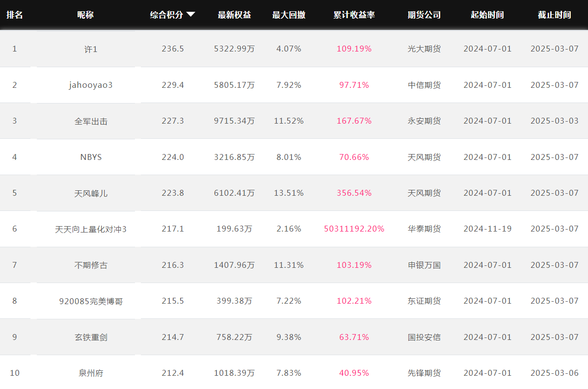588x389 pixels.
Task: Open the nickname 泉州府
Action: point(91,373)
